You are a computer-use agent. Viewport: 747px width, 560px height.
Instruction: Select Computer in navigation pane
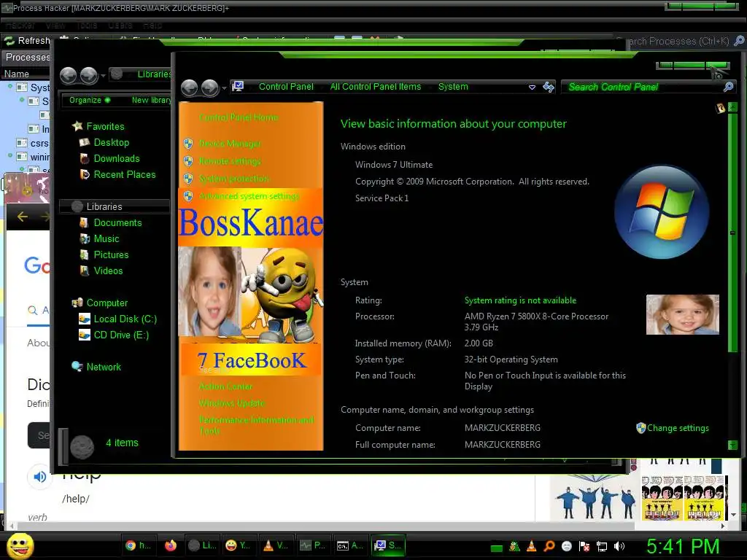pyautogui.click(x=107, y=303)
